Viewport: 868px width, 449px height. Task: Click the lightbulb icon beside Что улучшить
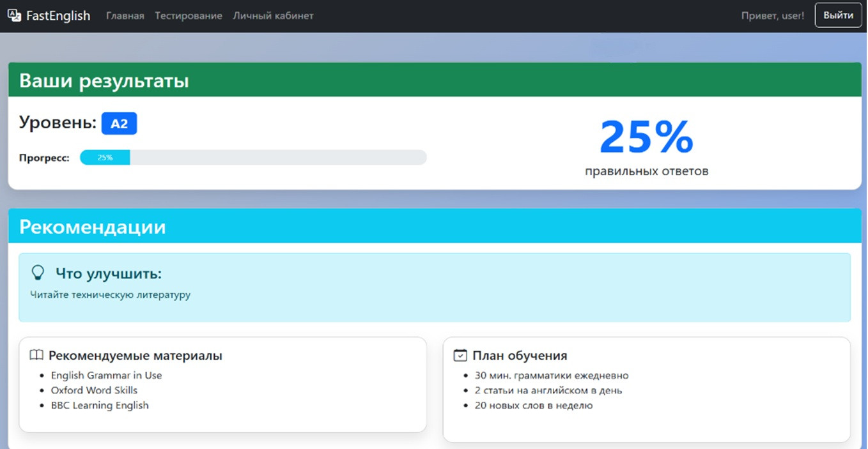point(38,273)
